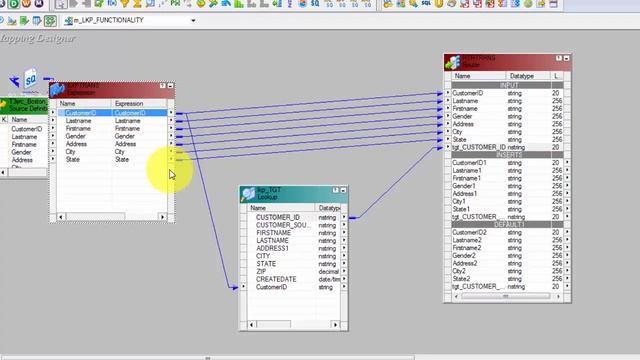
Task: Click Router horizontal scrollbar thumb
Action: (505, 296)
